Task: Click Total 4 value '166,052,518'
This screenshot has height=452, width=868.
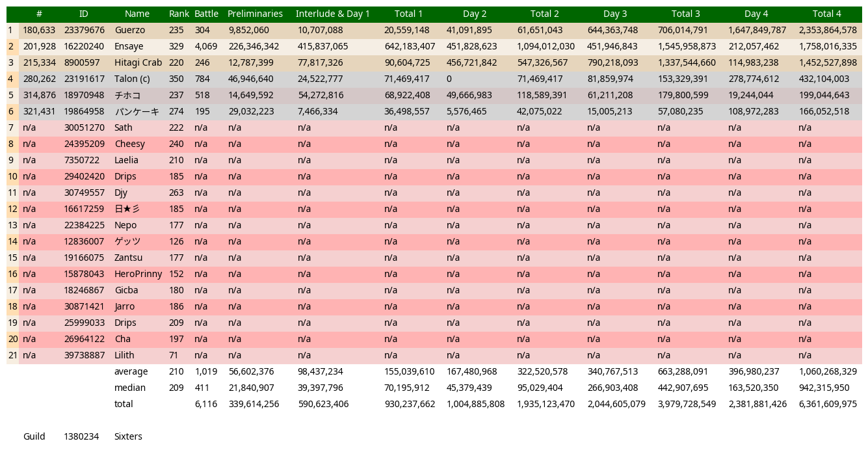Action: pos(824,111)
